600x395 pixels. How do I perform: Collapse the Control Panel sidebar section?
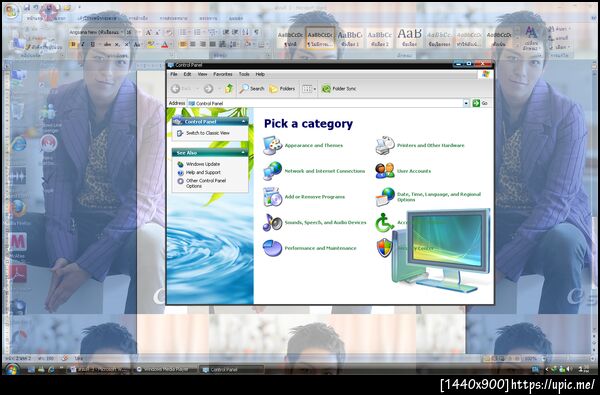coord(243,121)
